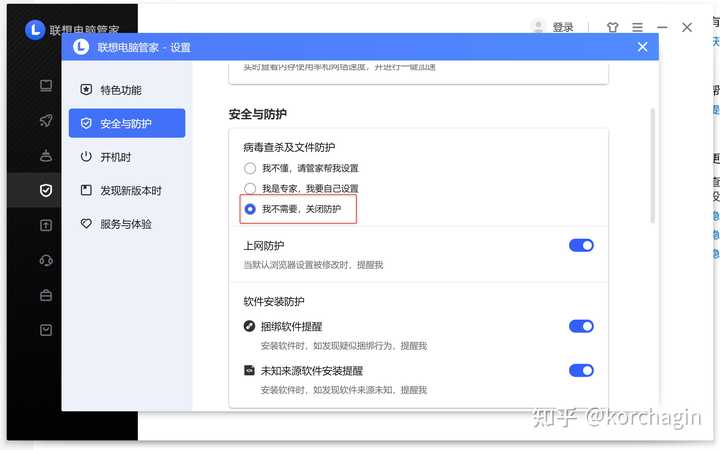Click the Lenovo logo in main window header

coord(35,30)
